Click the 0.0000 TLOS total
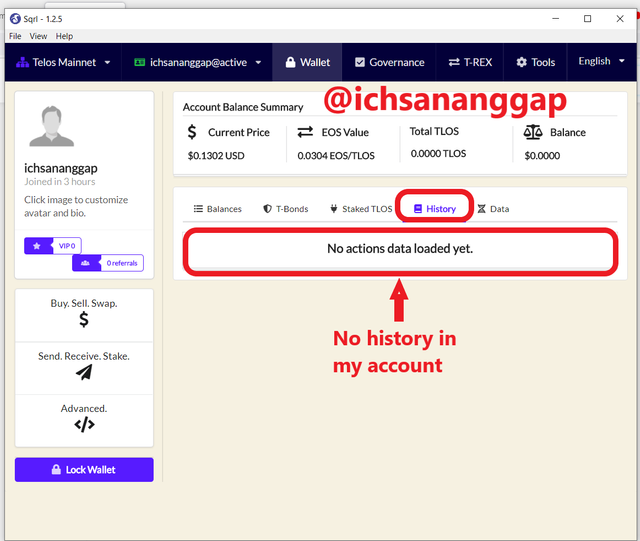The image size is (640, 541). click(x=438, y=154)
